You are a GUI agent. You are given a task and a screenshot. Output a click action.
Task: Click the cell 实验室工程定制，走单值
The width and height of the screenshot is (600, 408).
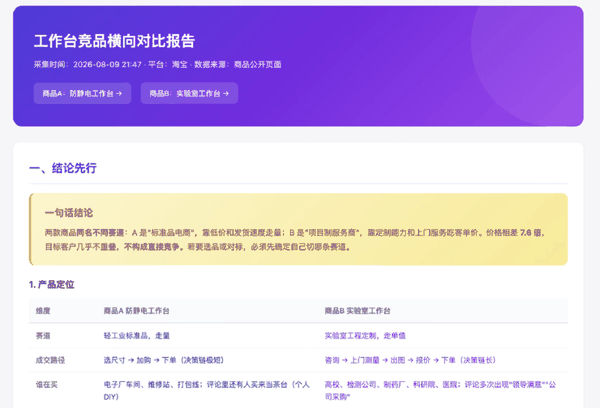click(x=365, y=336)
